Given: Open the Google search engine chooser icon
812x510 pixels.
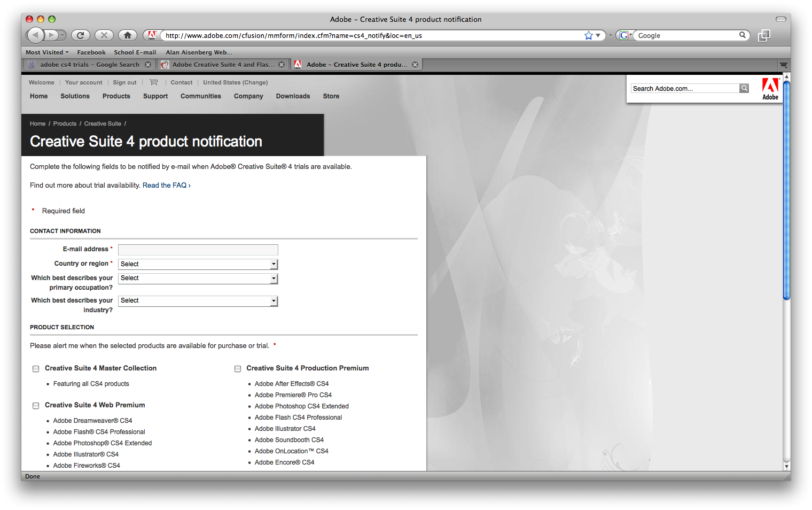Looking at the screenshot, I should (624, 35).
